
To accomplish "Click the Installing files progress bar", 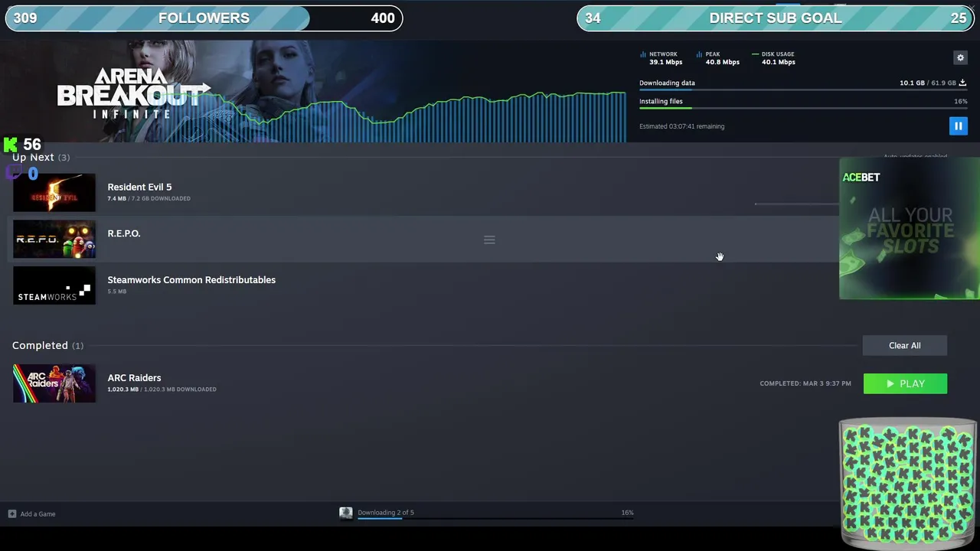I will [x=803, y=108].
